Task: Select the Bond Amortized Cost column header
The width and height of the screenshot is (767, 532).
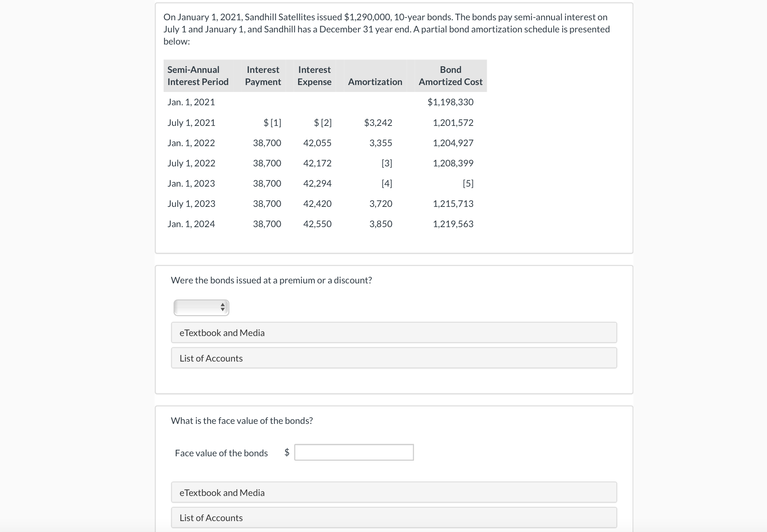Action: 450,75
